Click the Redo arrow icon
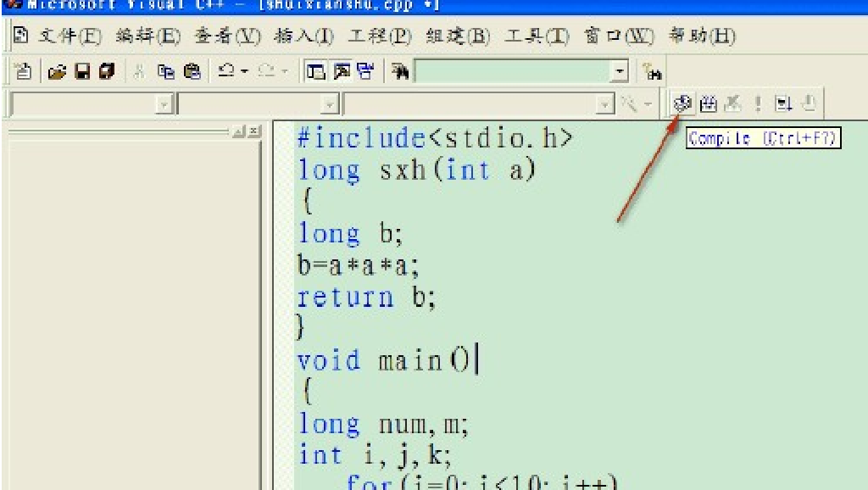868x490 pixels. (x=267, y=71)
